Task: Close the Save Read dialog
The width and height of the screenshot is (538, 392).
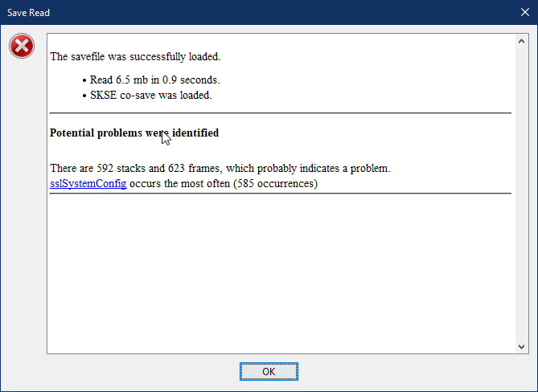Action: [524, 12]
